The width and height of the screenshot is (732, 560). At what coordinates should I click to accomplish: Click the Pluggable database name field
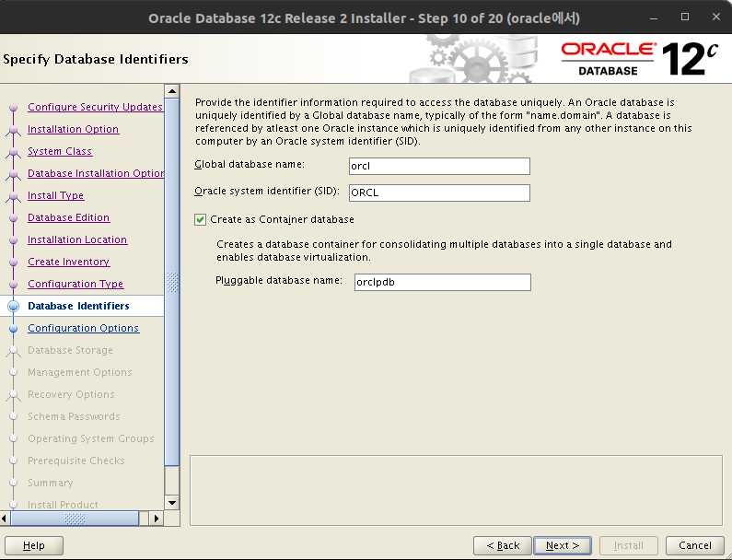(443, 282)
